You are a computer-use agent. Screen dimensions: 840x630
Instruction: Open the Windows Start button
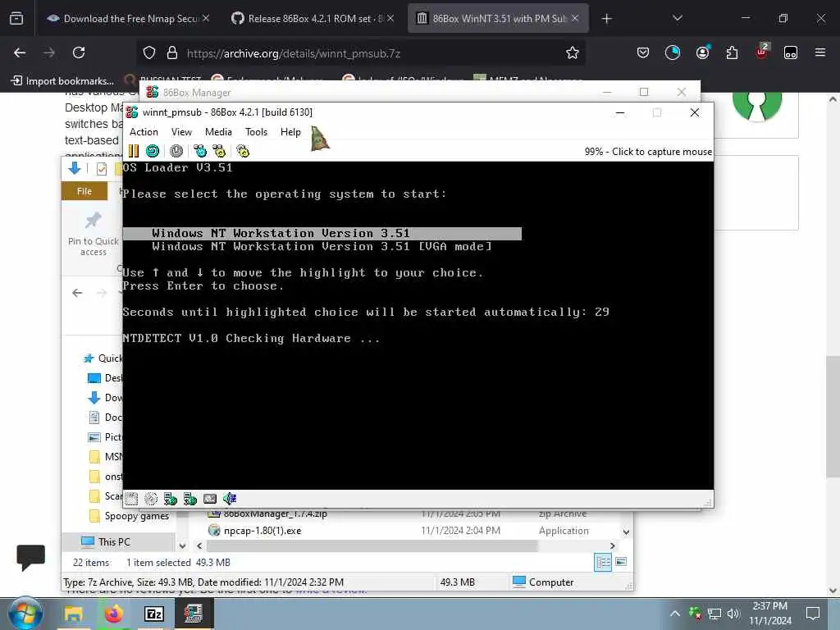[x=25, y=614]
